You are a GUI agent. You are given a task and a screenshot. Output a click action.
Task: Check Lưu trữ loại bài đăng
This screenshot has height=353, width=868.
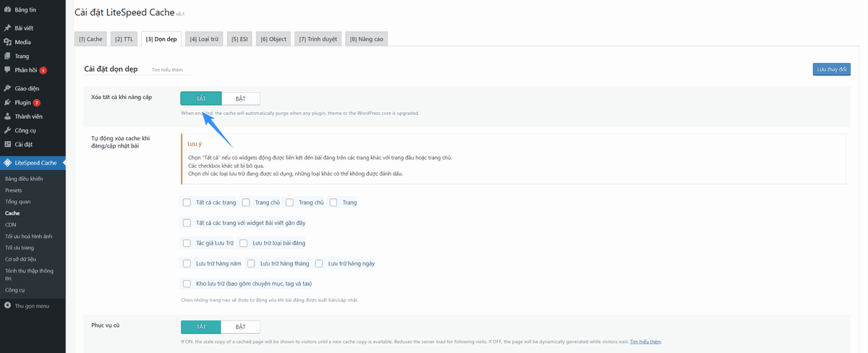244,243
